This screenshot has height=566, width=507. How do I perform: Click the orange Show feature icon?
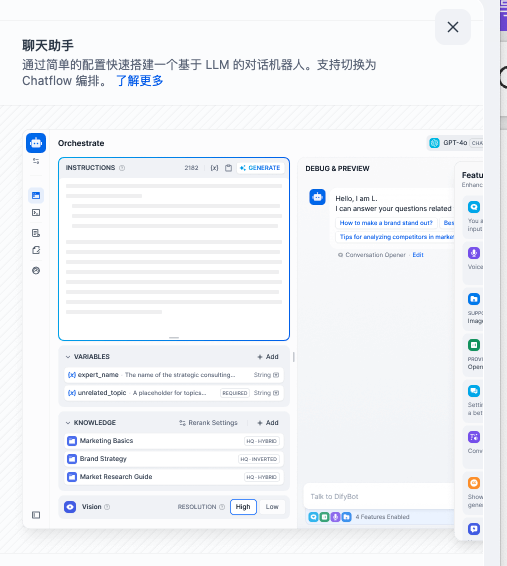point(474,483)
